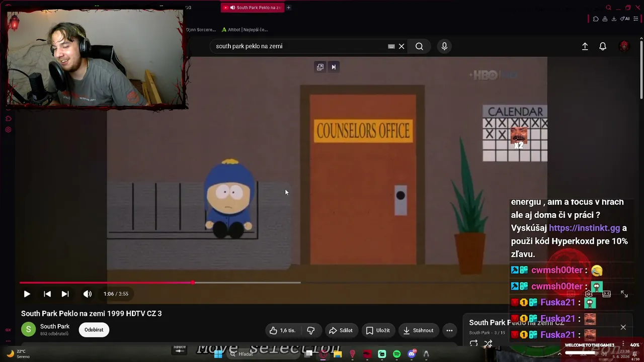Open the Opera GX browser taskbar icon
644x362 pixels.
click(323, 354)
